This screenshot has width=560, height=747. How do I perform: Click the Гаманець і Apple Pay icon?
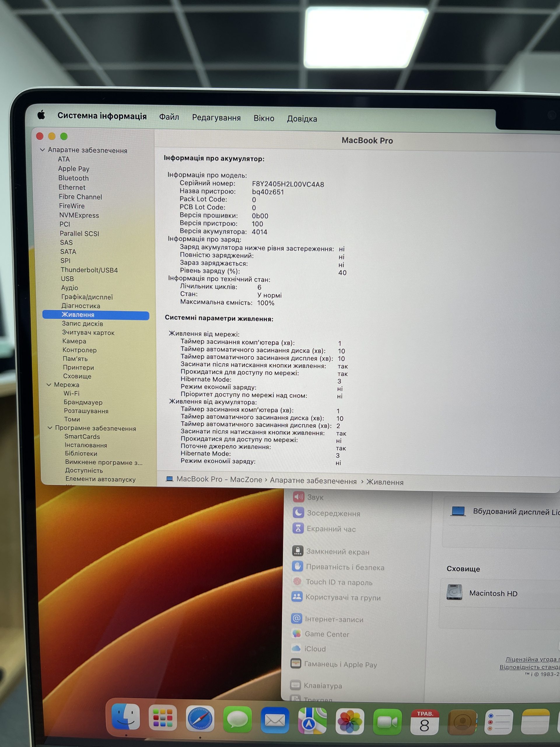[296, 664]
